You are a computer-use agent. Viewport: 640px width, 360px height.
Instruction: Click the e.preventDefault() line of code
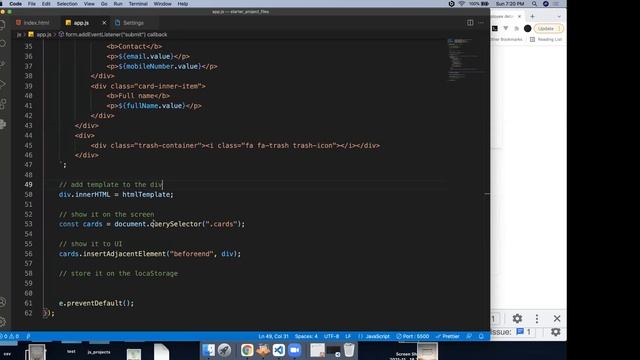tap(96, 303)
